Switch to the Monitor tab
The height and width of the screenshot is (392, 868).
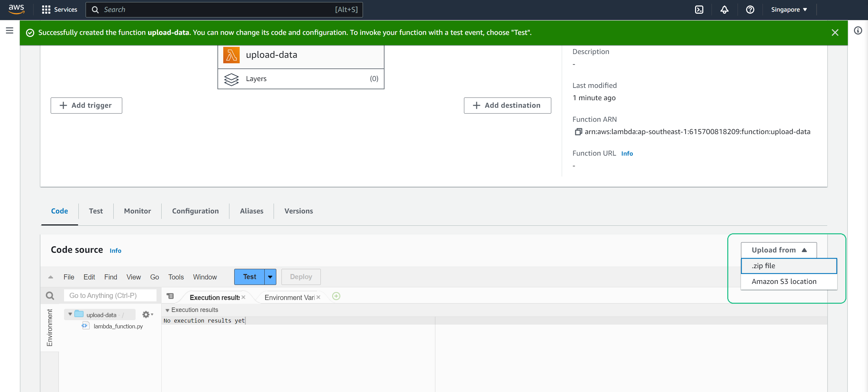click(x=137, y=211)
